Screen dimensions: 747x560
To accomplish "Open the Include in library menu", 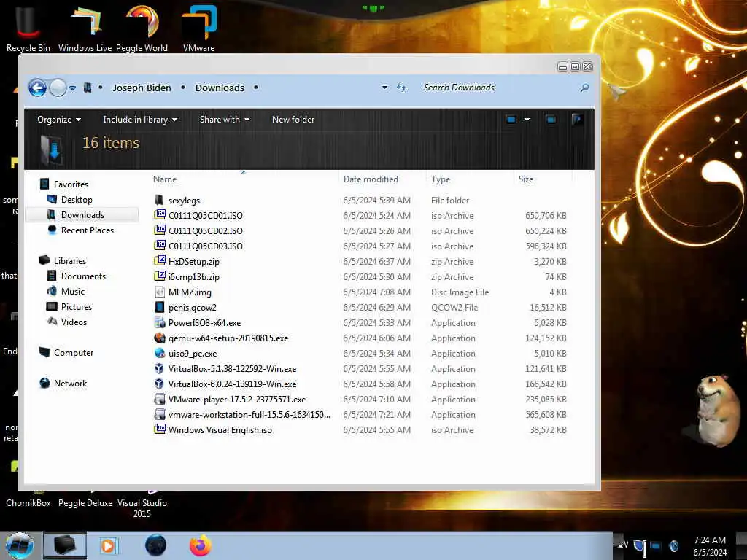I will pyautogui.click(x=140, y=120).
